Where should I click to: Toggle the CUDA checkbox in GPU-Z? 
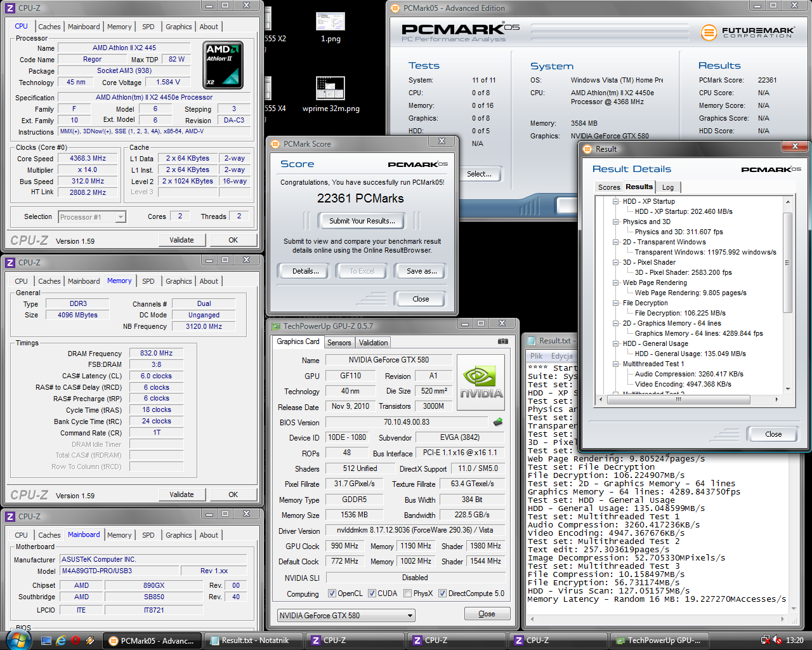pos(372,594)
